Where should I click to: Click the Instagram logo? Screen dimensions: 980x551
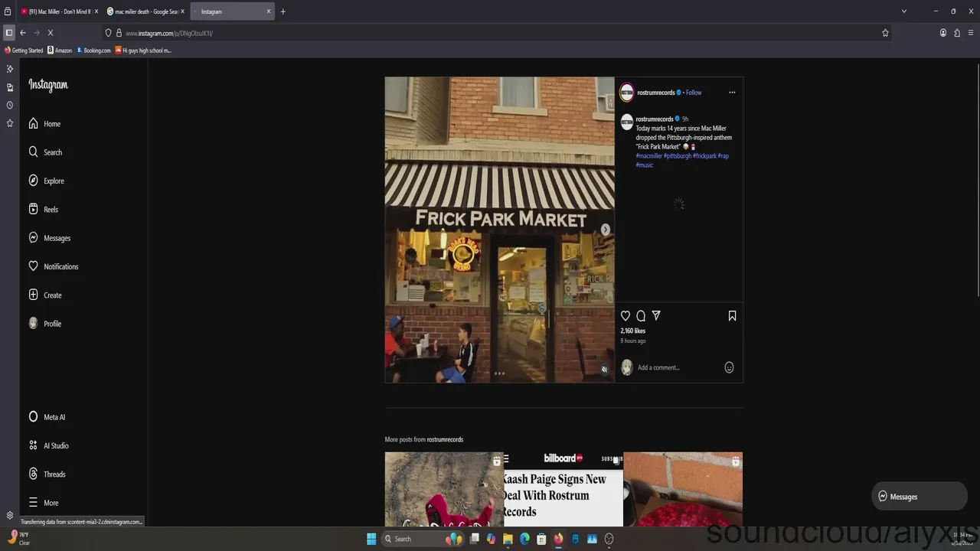click(x=48, y=85)
